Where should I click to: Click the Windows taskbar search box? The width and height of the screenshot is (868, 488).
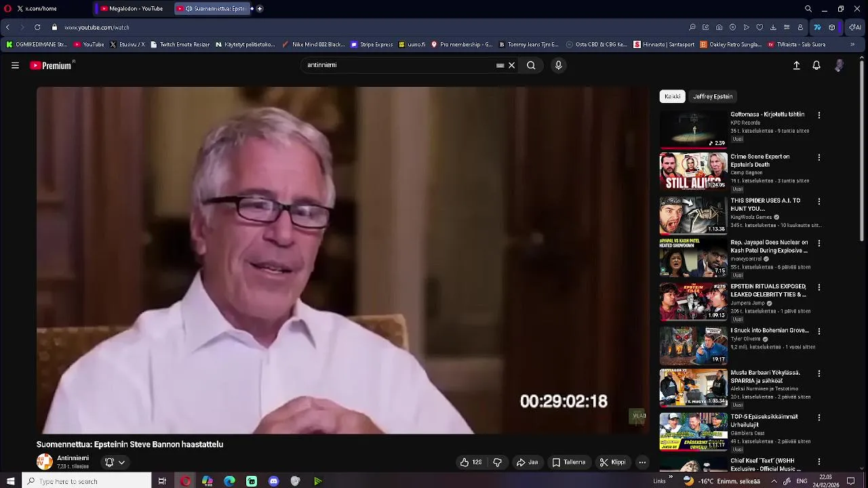click(x=87, y=481)
